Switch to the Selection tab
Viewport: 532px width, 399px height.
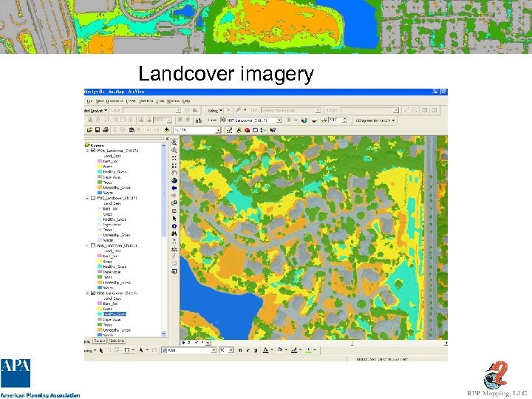coord(117,341)
